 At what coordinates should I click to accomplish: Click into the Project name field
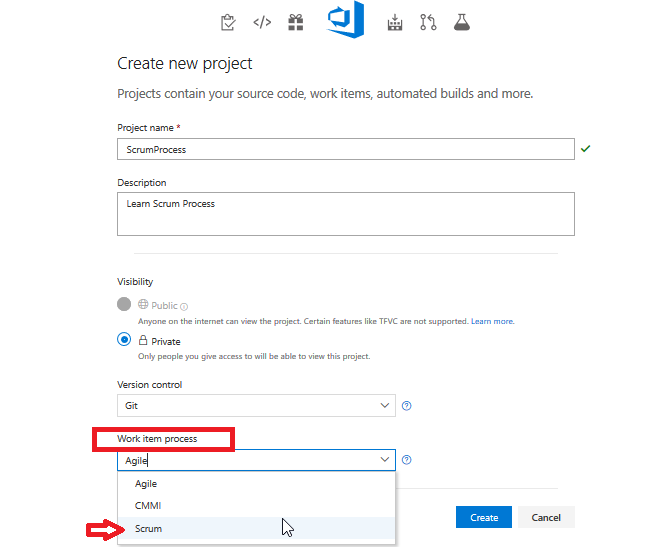[x=345, y=149]
